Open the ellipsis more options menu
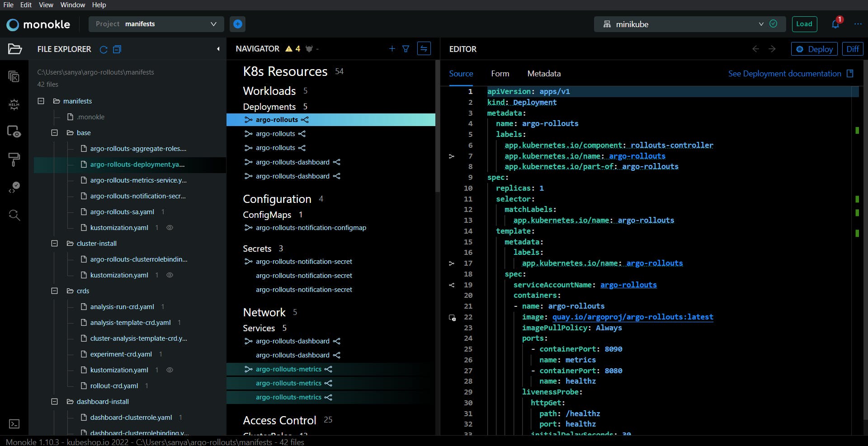 (858, 24)
